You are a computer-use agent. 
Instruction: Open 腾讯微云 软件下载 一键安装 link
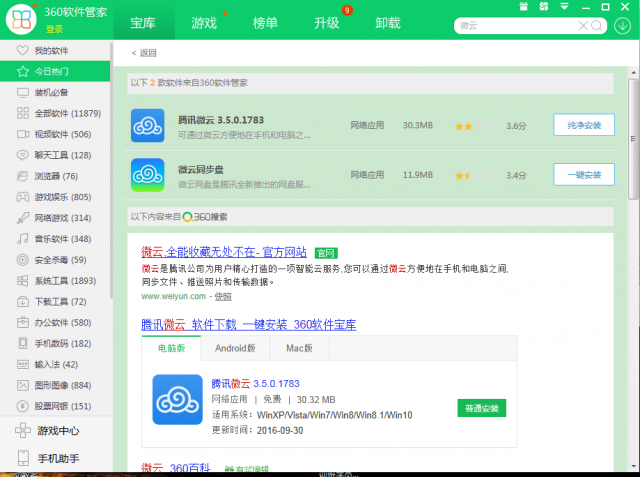pyautogui.click(x=249, y=325)
